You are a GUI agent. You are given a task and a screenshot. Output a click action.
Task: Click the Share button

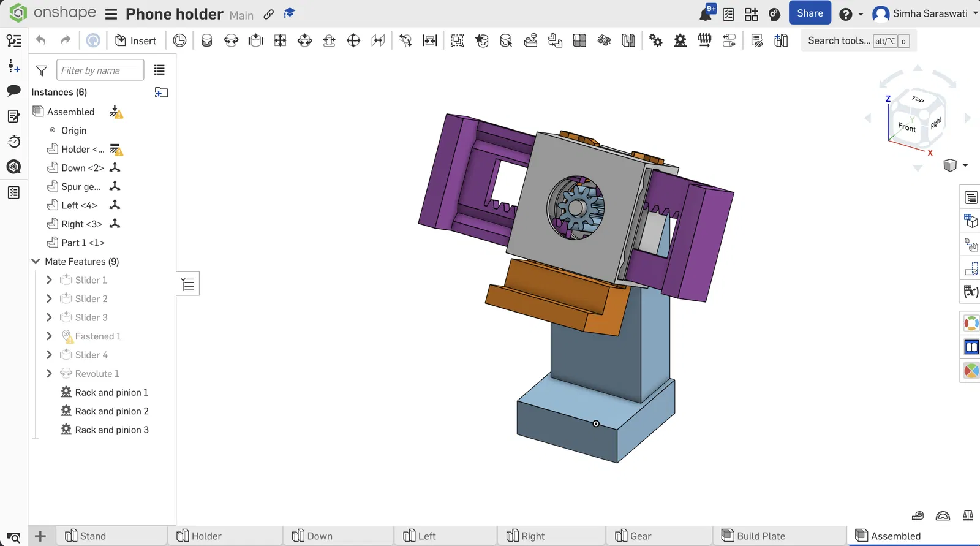pos(810,13)
